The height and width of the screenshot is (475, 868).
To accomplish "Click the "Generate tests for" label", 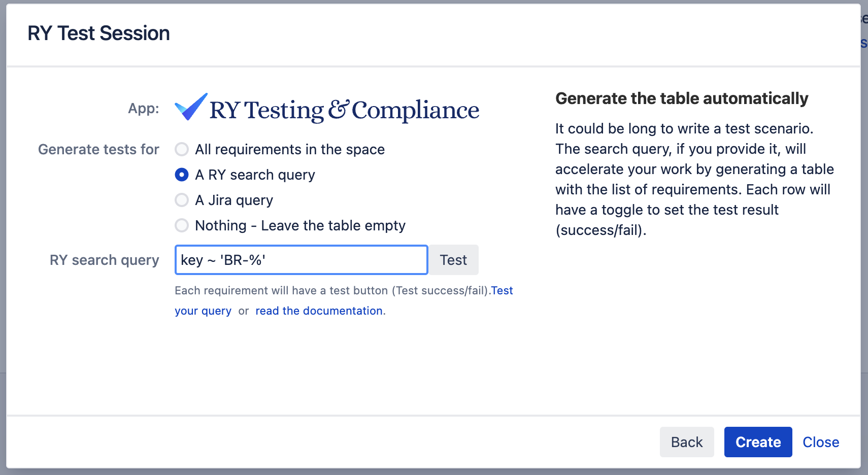I will [98, 149].
